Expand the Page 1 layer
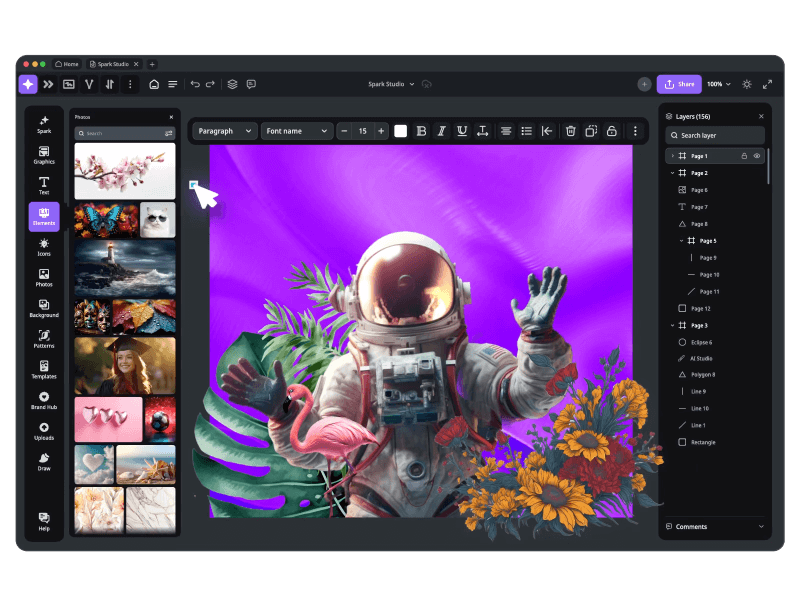The image size is (800, 600). point(672,156)
